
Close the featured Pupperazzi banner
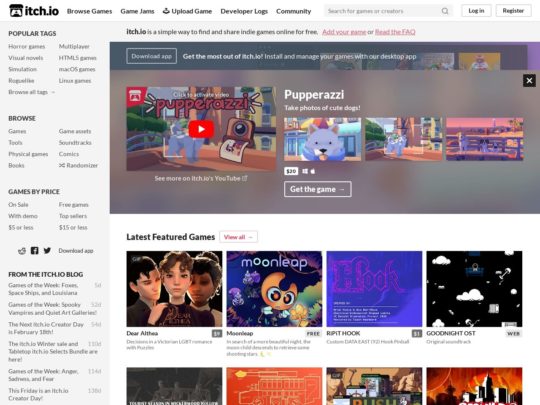click(529, 81)
